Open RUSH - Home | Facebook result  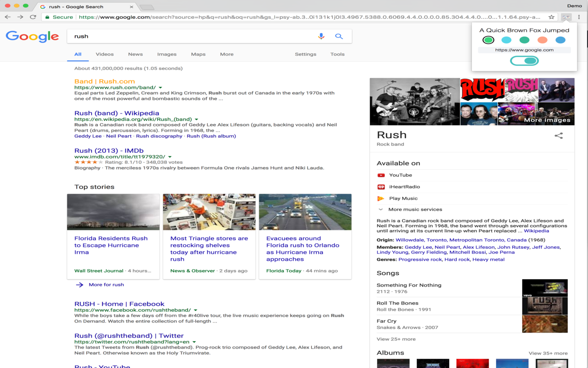click(x=119, y=304)
